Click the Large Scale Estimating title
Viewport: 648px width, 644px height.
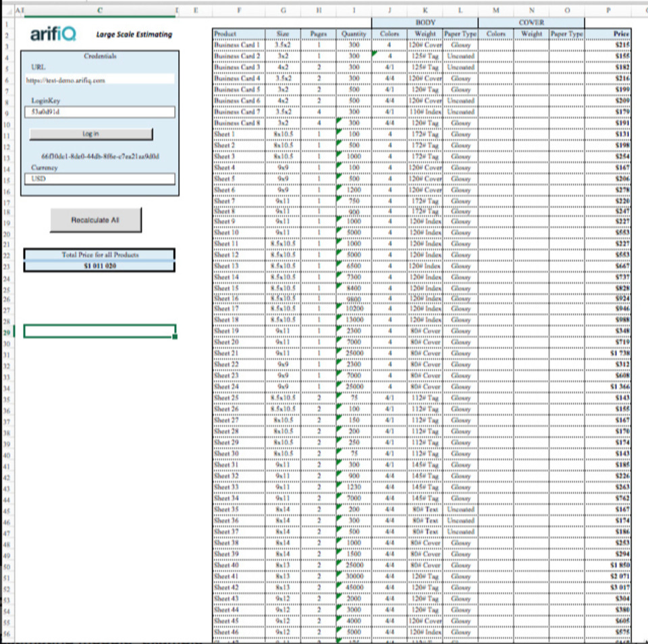134,34
